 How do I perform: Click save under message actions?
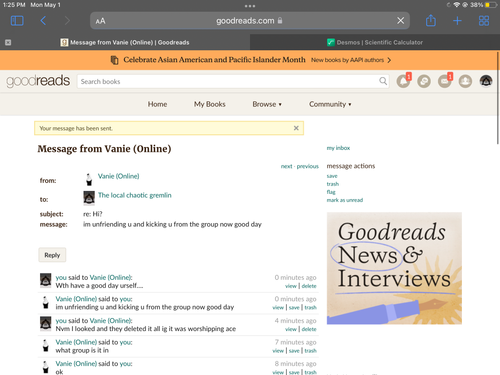click(332, 176)
